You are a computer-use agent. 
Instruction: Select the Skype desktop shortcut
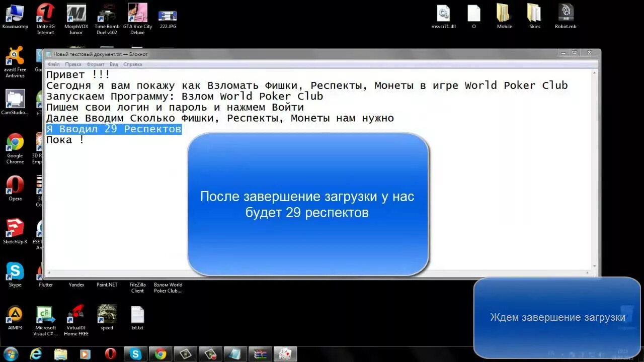tap(15, 275)
